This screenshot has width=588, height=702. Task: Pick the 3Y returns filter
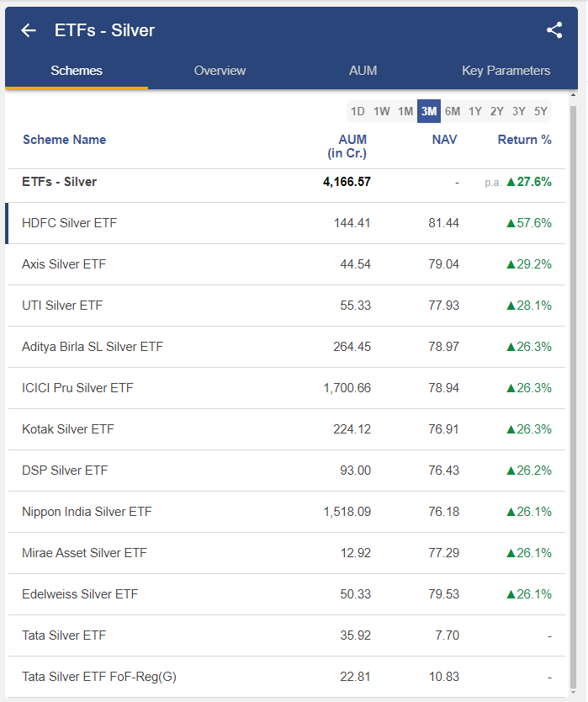(x=519, y=110)
